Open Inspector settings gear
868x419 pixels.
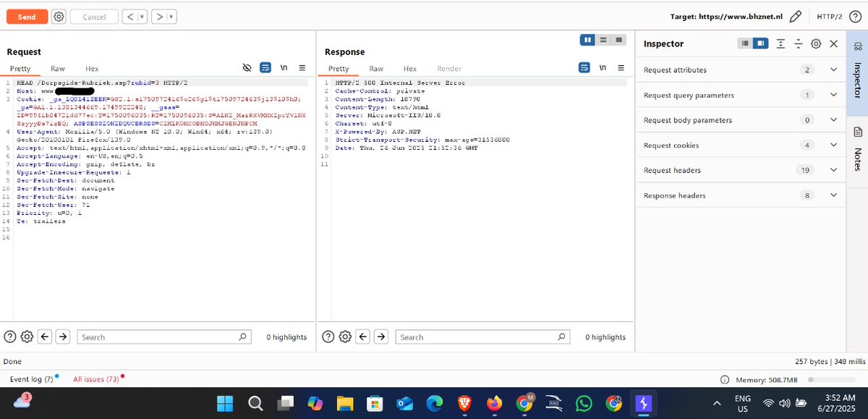pos(816,43)
